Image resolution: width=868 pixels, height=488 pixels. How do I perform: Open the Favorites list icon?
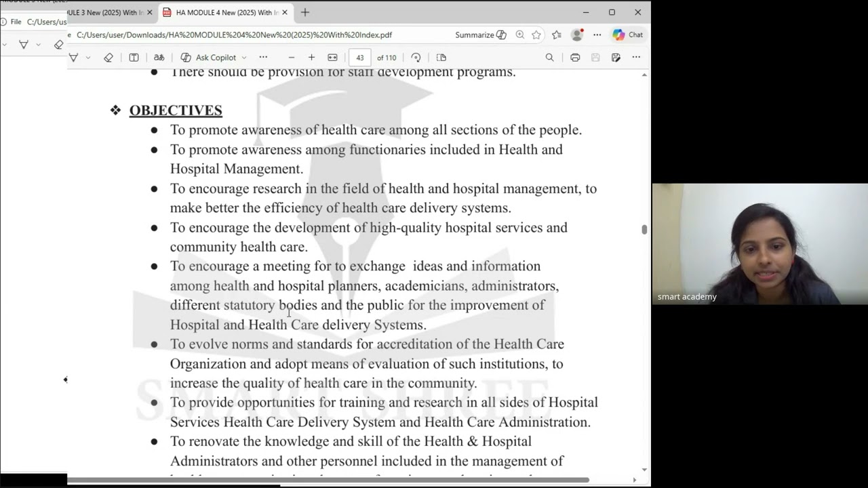click(x=557, y=35)
